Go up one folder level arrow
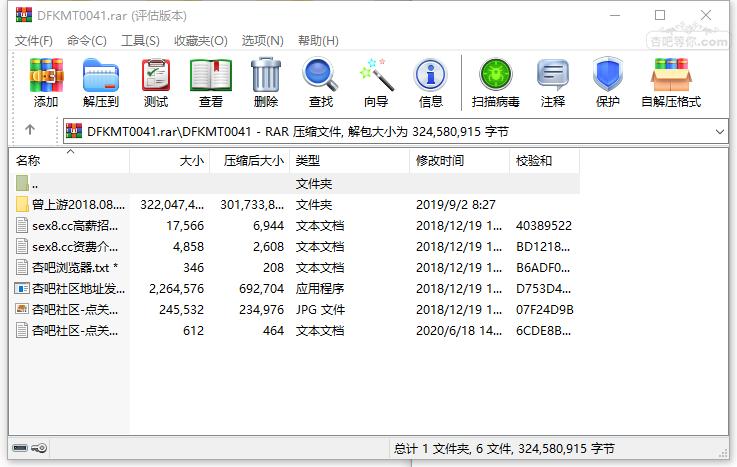The height and width of the screenshot is (467, 737). (30, 130)
